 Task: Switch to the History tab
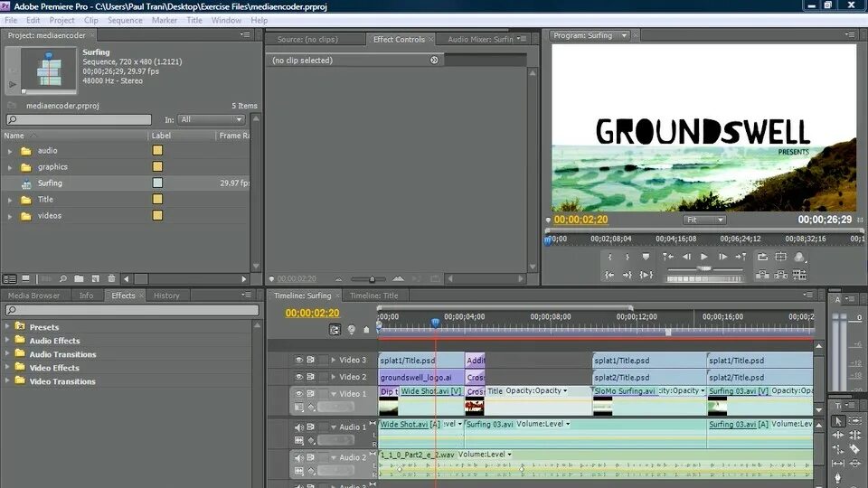pyautogui.click(x=166, y=296)
